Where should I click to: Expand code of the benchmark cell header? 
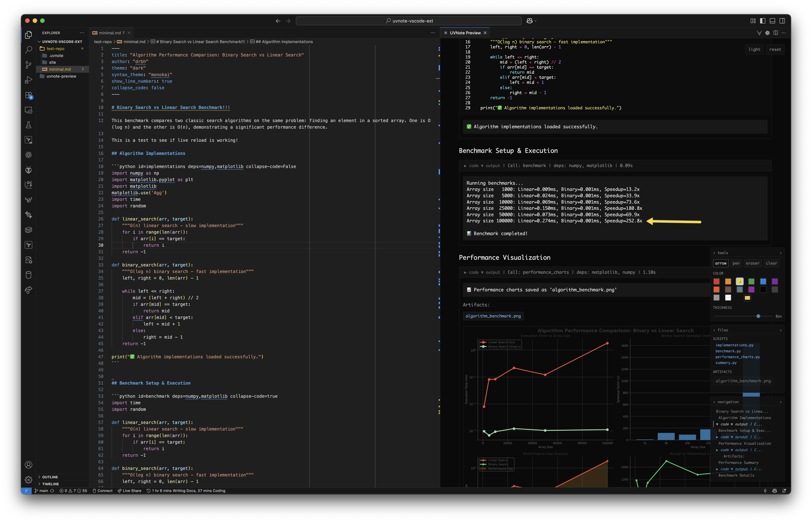pos(471,166)
